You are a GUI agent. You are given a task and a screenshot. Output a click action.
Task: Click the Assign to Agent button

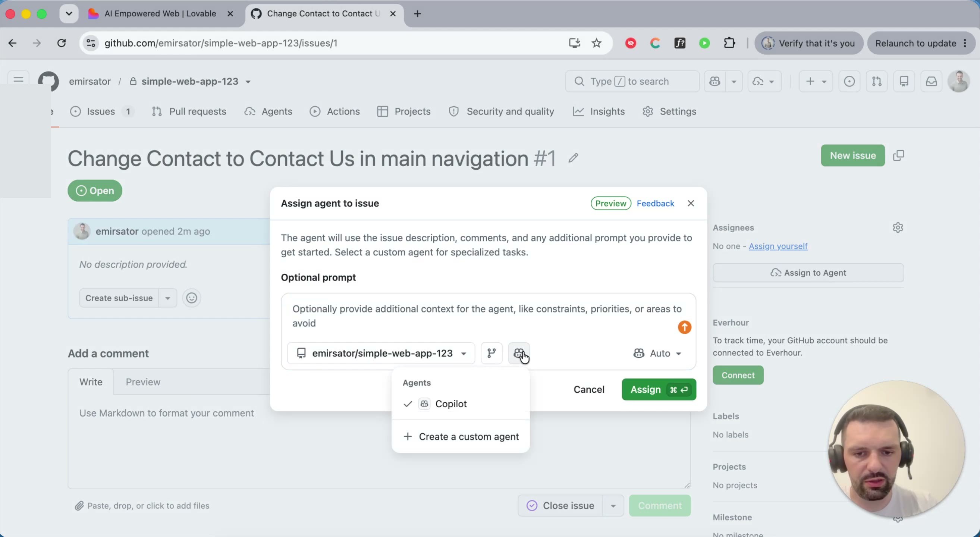(808, 273)
